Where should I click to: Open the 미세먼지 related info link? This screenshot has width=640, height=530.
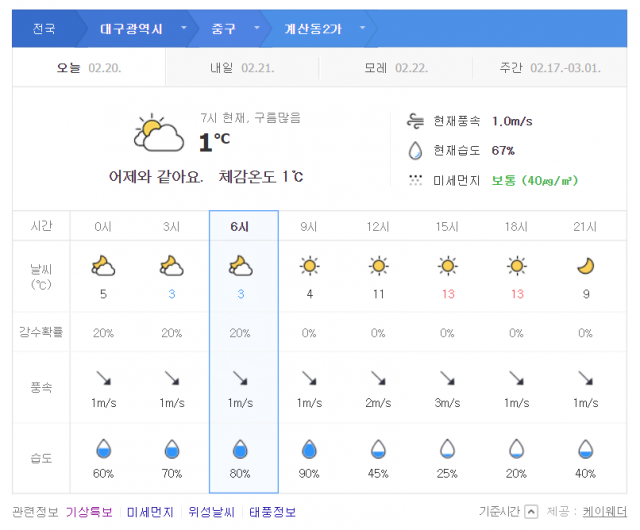pos(150,512)
